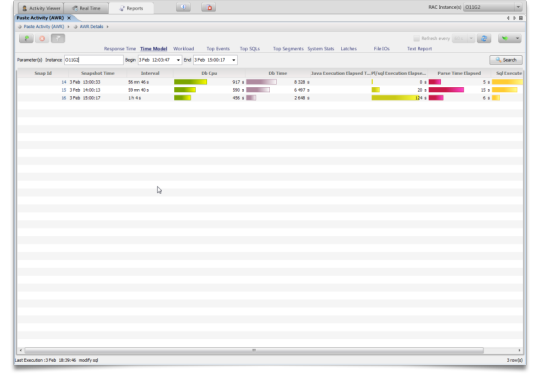This screenshot has height=381, width=540.
Task: Click the next-tab right arrow icon
Action: coord(515,18)
